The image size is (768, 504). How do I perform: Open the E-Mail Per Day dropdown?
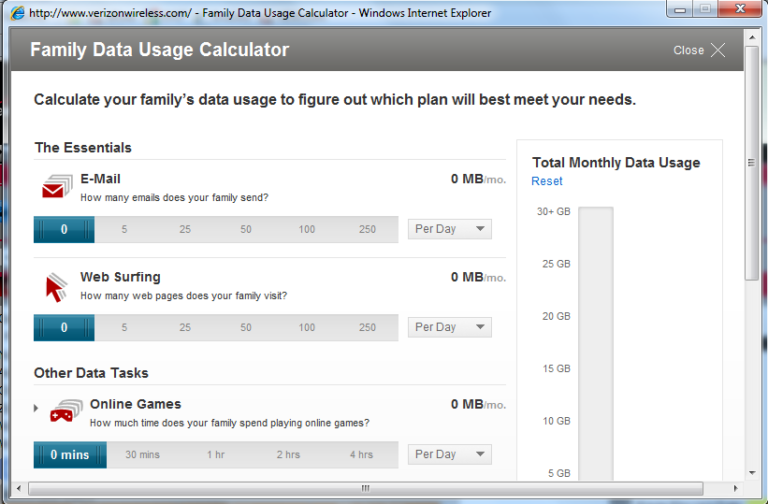pyautogui.click(x=450, y=229)
